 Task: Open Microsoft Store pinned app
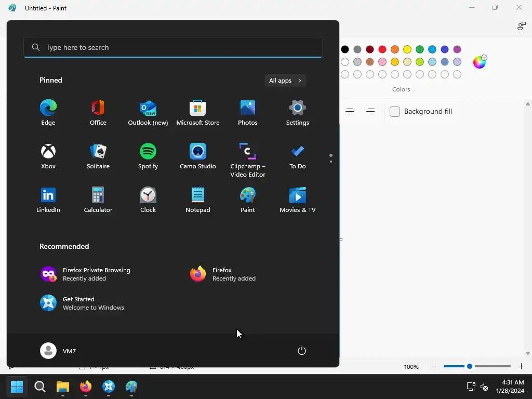coord(198,113)
